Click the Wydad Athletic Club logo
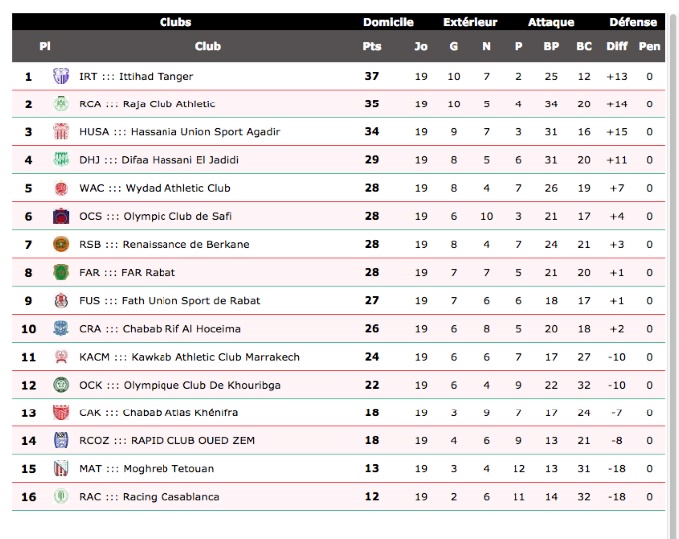 pos(60,188)
